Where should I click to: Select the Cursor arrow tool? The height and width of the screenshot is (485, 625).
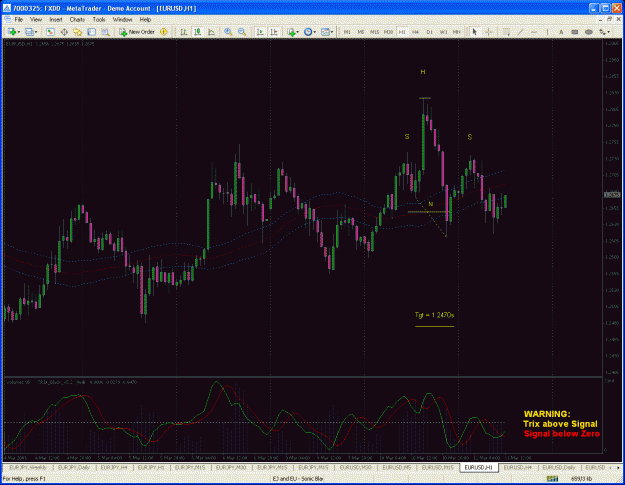pyautogui.click(x=474, y=32)
